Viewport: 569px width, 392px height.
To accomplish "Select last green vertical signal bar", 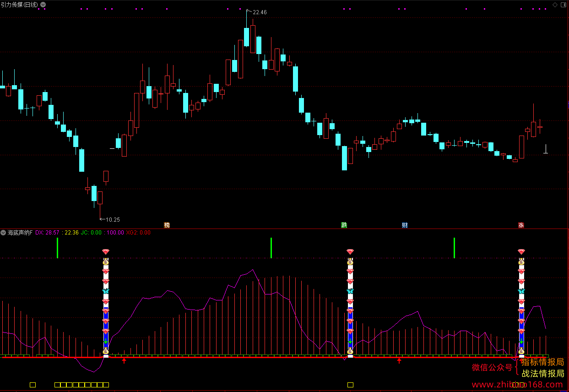I will pyautogui.click(x=454, y=248).
